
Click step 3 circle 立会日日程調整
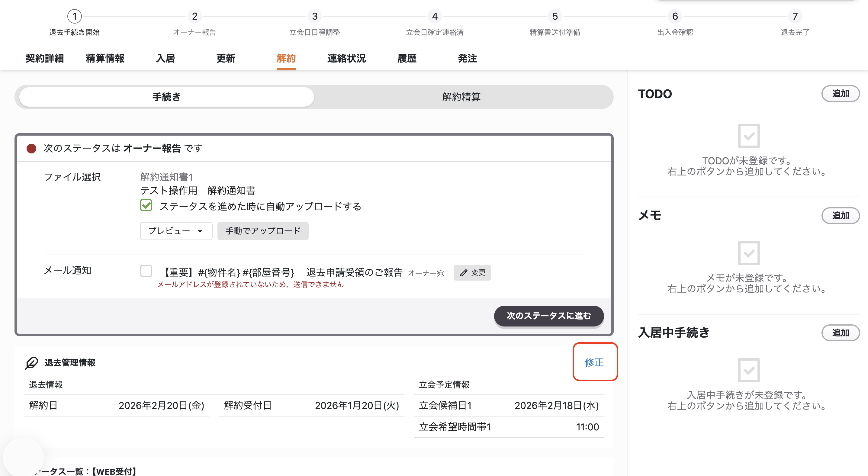(315, 16)
